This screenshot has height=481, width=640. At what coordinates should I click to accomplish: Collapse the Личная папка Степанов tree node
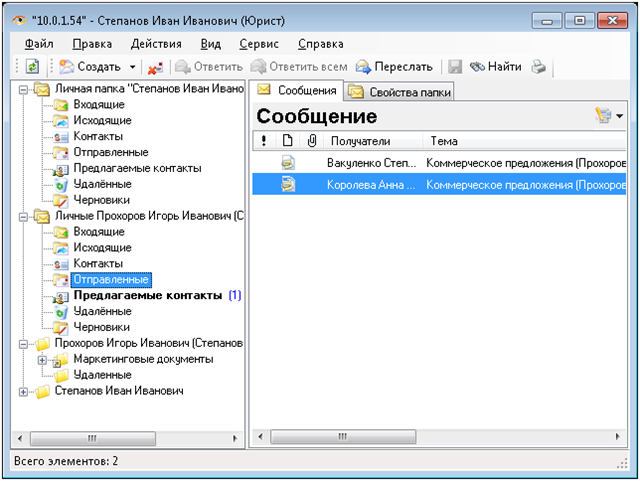click(23, 89)
